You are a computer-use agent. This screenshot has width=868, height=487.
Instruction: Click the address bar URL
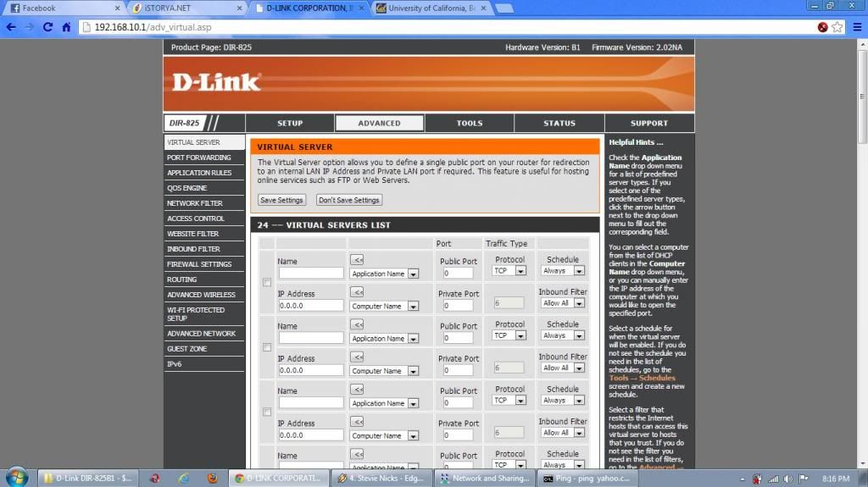[153, 27]
